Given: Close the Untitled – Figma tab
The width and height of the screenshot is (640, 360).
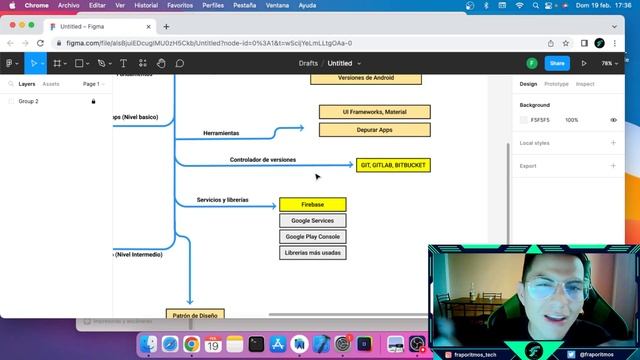Looking at the screenshot, I should (x=148, y=27).
